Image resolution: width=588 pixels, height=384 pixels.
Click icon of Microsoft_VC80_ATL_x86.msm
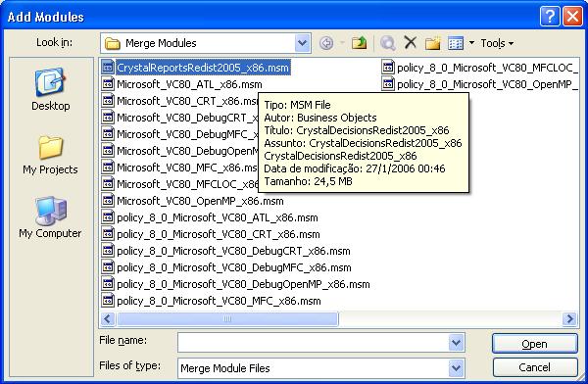(x=108, y=84)
